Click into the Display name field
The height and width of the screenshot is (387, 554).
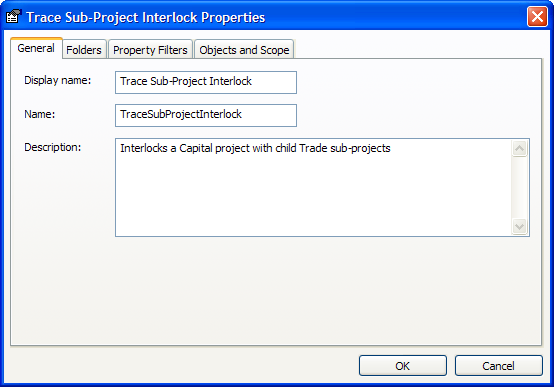[206, 82]
